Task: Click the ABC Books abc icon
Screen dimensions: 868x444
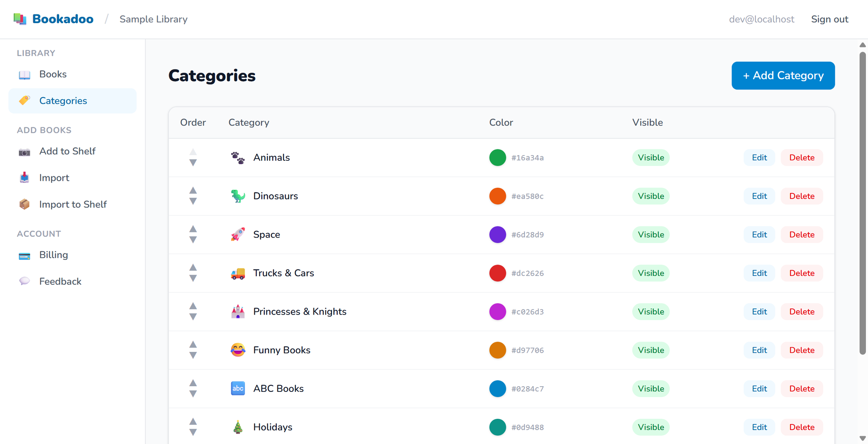Action: coord(238,388)
